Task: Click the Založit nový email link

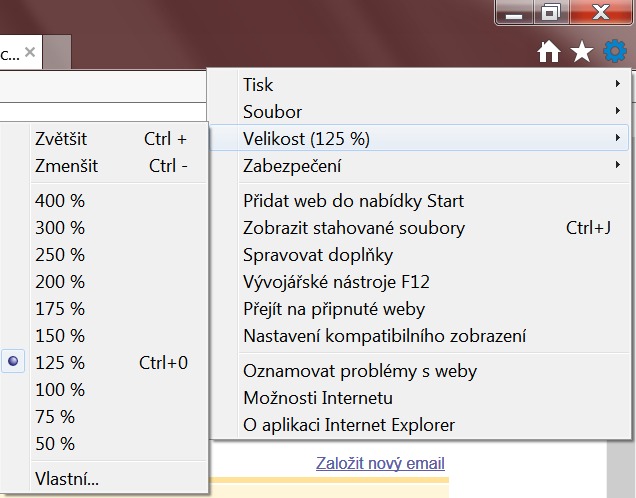Action: pyautogui.click(x=380, y=464)
